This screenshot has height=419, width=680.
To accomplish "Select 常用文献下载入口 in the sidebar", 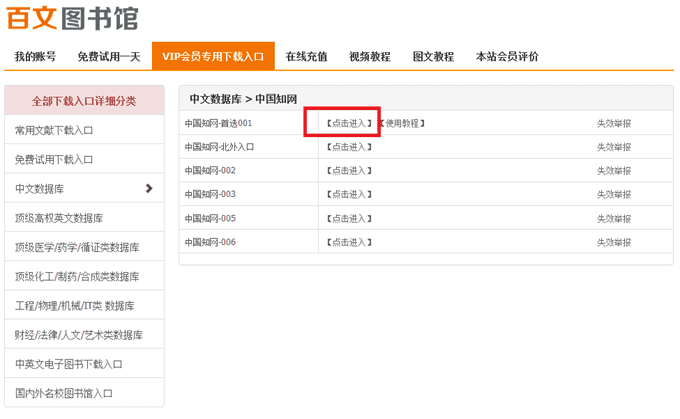I will pos(84,130).
